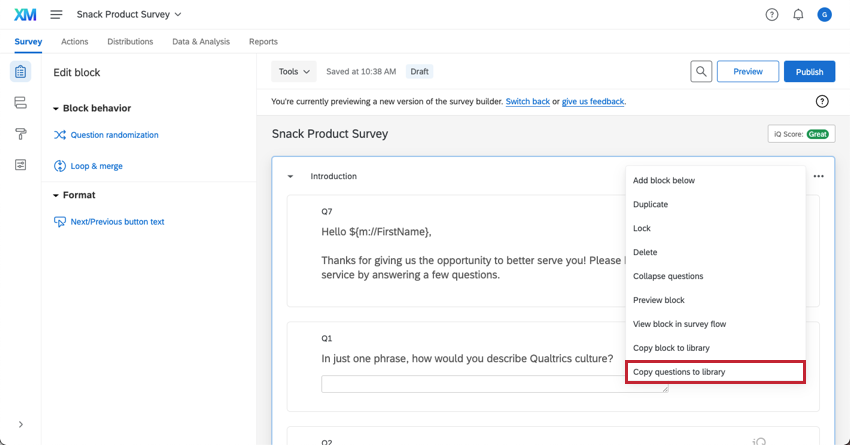The image size is (850, 445).
Task: Open the account avatar menu
Action: point(825,15)
